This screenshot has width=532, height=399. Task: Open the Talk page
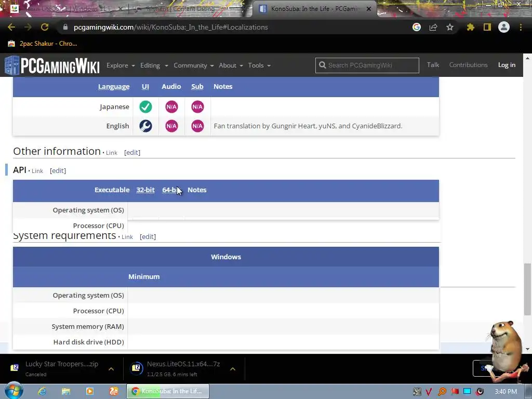[433, 65]
